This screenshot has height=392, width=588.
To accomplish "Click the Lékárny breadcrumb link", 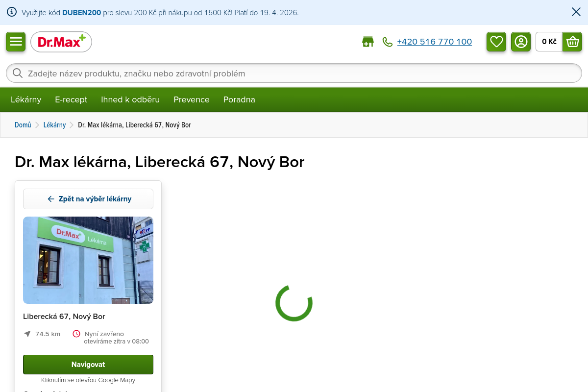I will (54, 125).
